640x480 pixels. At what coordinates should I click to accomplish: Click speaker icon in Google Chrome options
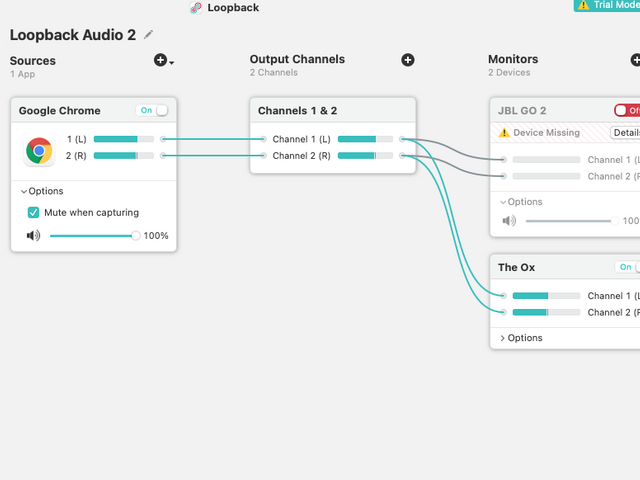33,236
